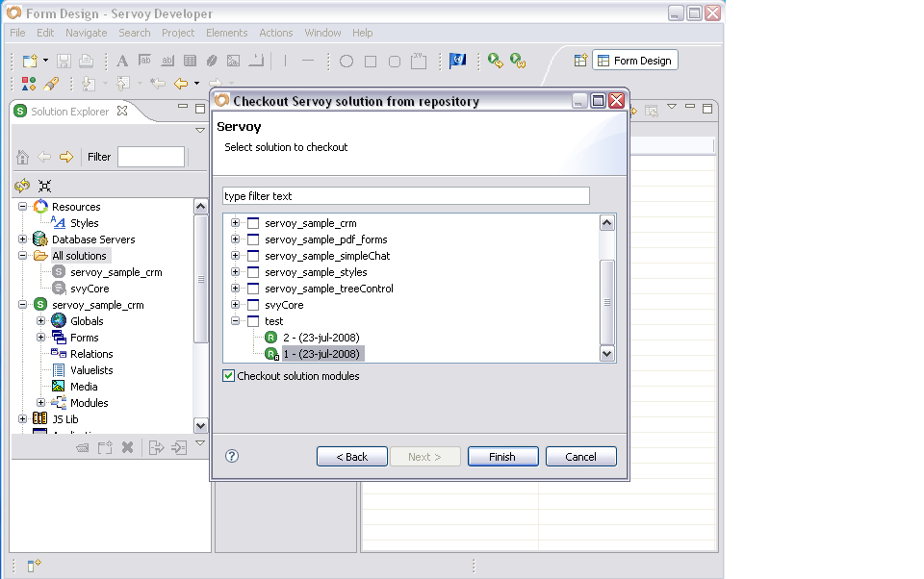Select the rounded rectangle shape tool
Screen dimensions: 924x579
tap(395, 62)
